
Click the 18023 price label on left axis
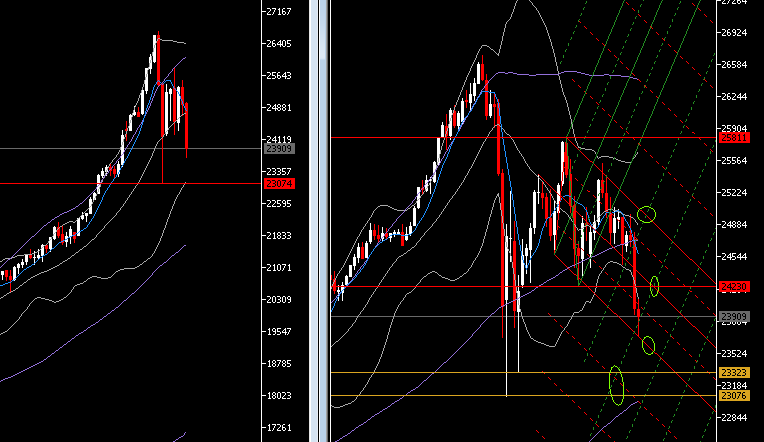click(x=278, y=396)
